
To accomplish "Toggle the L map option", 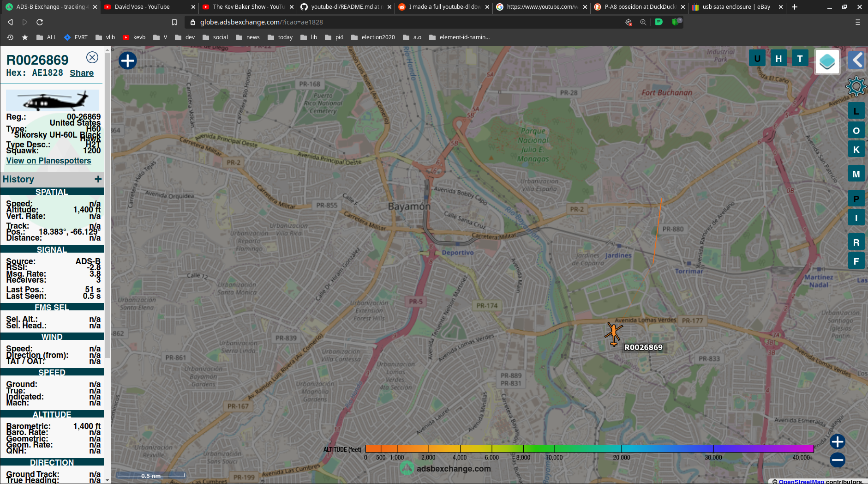I will pos(856,111).
